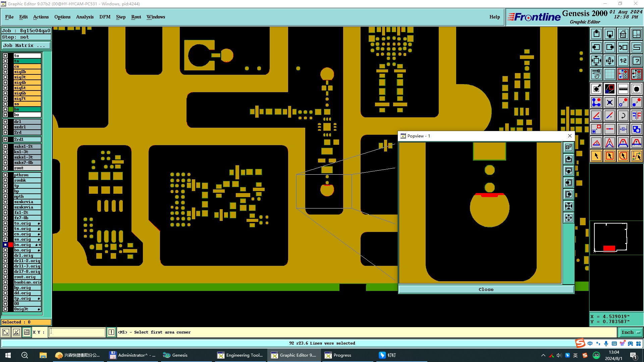
Task: Click Popview zoom in icon
Action: click(x=569, y=206)
